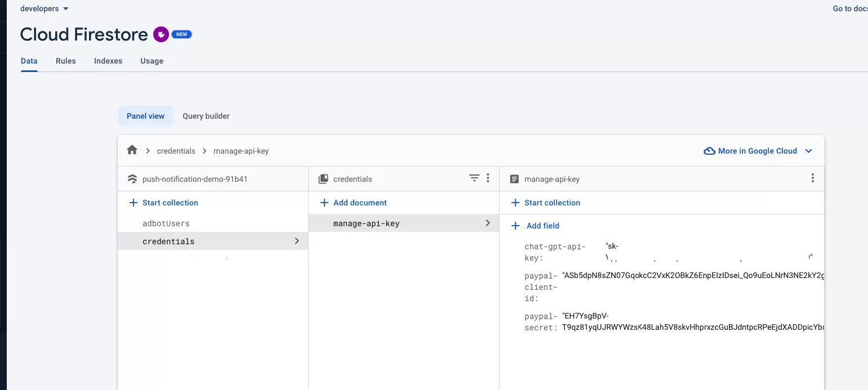
Task: Click the Gemini sparkle badge beside Cloud Firestore
Action: 161,34
